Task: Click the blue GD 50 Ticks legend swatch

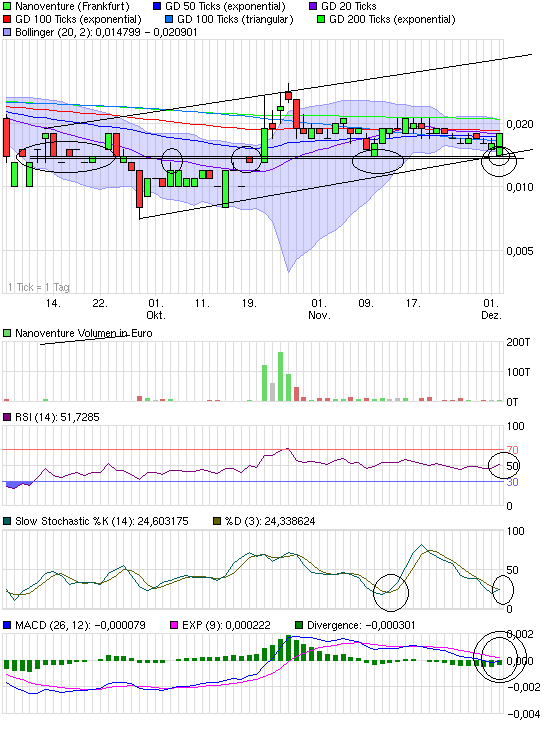Action: click(157, 7)
